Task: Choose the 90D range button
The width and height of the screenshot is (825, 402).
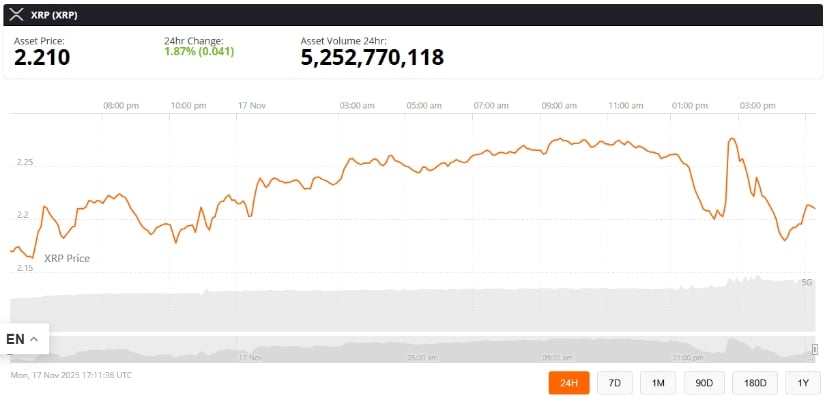Action: tap(704, 382)
